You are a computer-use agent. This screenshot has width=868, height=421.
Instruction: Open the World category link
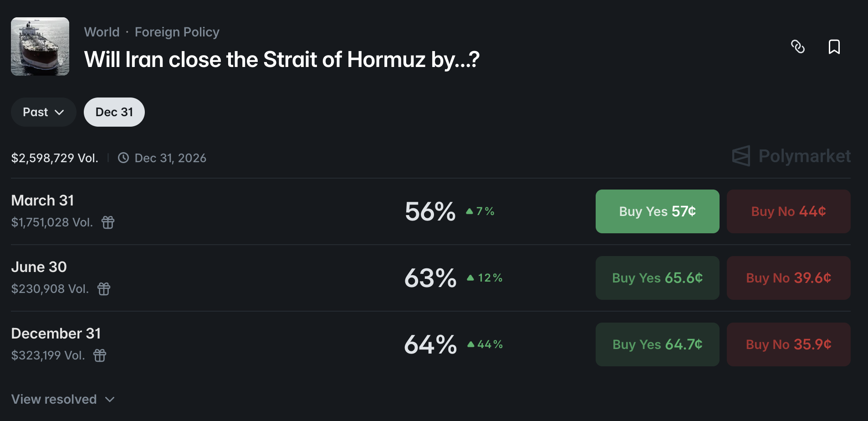(102, 32)
